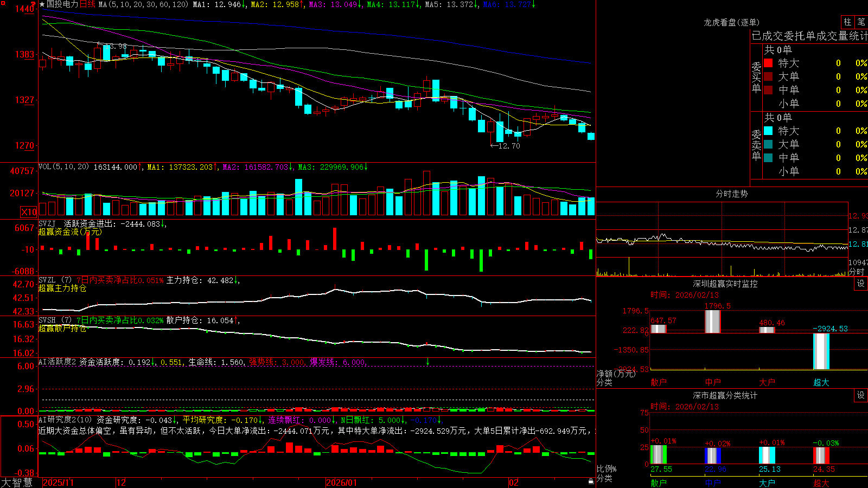Open 设 settings for 深市超赢分类统计
Screen dimensions: 868x488
[861, 395]
